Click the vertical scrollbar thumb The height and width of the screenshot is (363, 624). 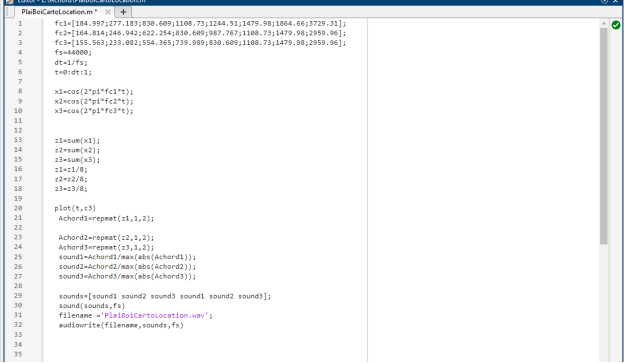tap(603, 135)
